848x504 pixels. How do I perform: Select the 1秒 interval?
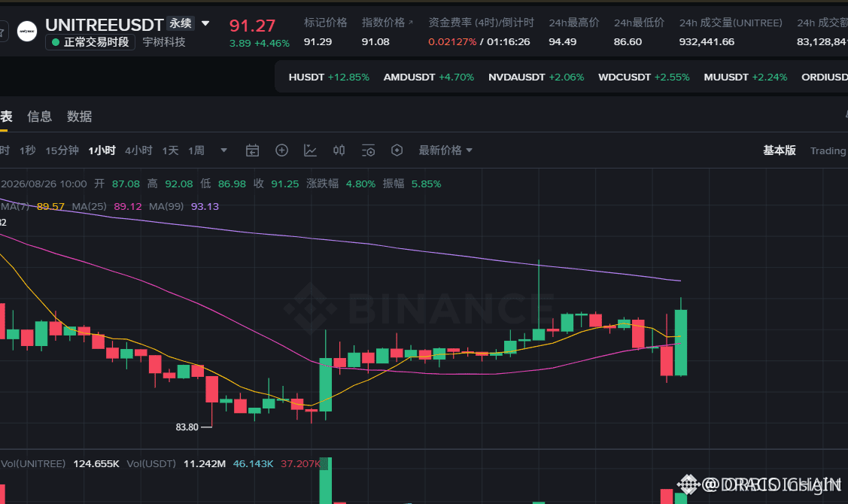pyautogui.click(x=28, y=150)
